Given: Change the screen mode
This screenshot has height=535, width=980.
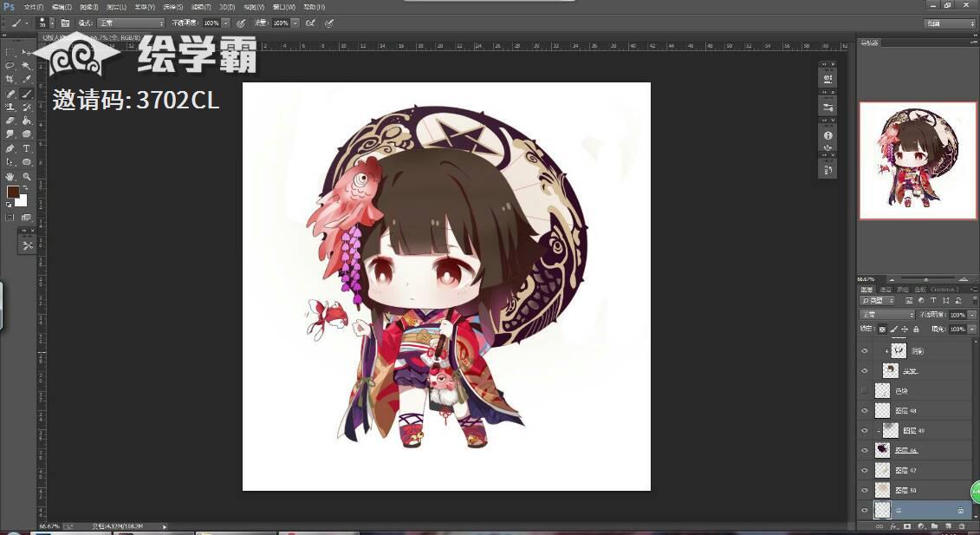Looking at the screenshot, I should point(26,218).
